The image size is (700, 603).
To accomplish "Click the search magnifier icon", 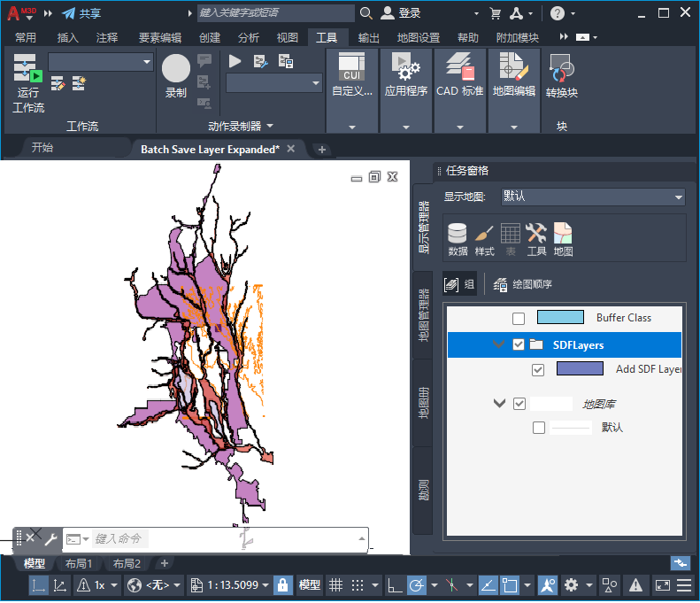I will [x=365, y=13].
